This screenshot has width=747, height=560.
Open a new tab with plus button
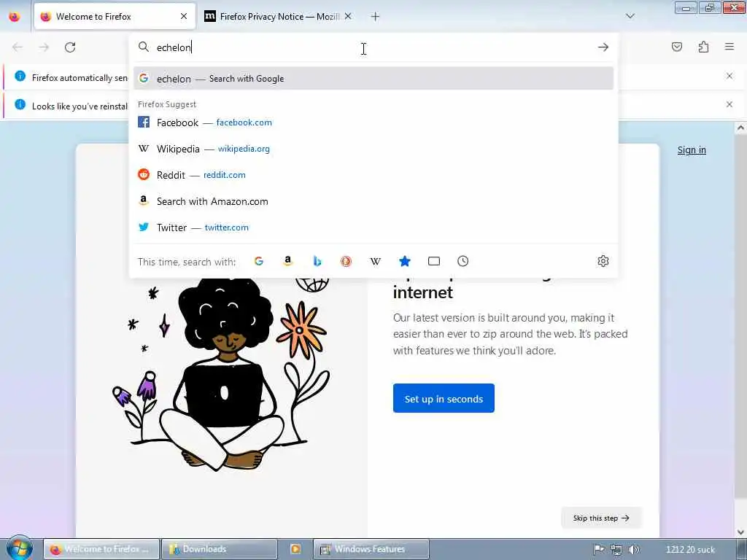tap(375, 17)
